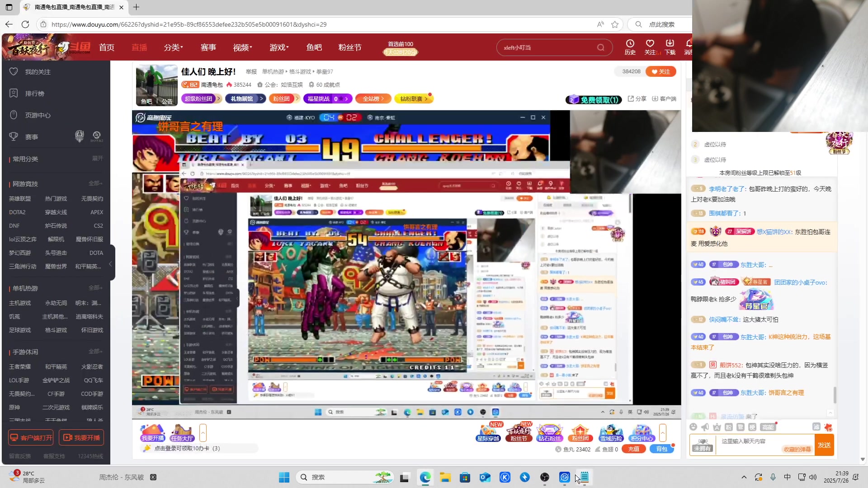Screen dimensions: 868x488
Task: Click the 免费领取(1) reward button
Action: click(x=594, y=100)
